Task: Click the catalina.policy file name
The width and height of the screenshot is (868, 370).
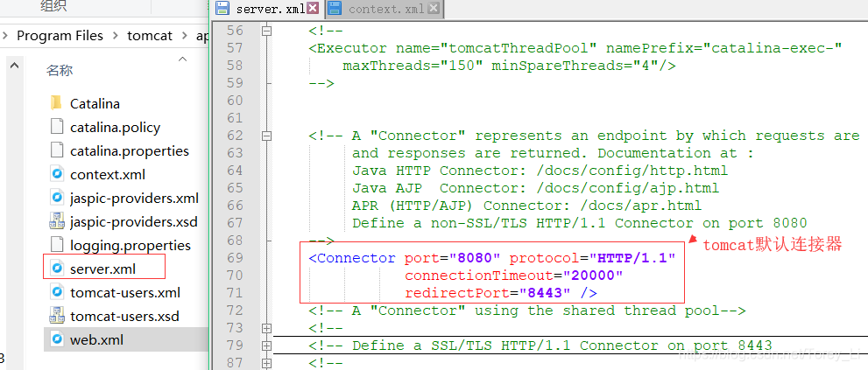Action: 115,128
